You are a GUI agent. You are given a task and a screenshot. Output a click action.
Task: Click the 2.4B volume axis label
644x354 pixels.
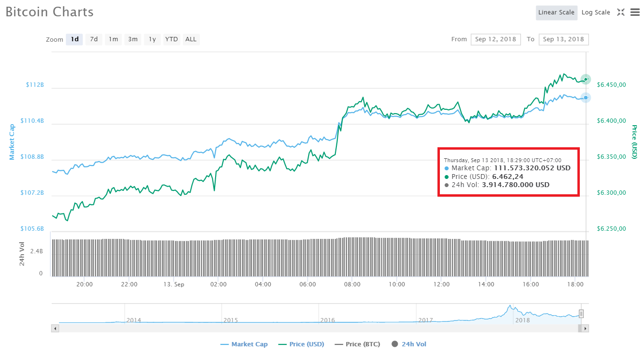tap(37, 251)
